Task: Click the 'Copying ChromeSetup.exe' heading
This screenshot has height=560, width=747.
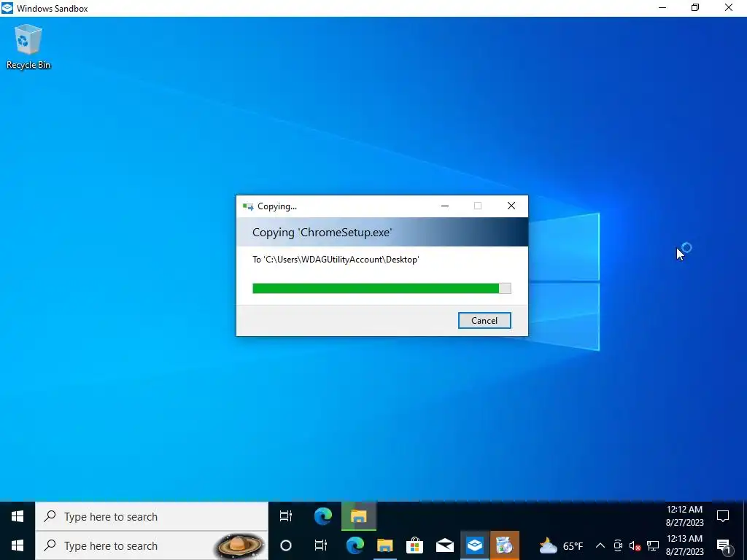Action: pyautogui.click(x=322, y=233)
